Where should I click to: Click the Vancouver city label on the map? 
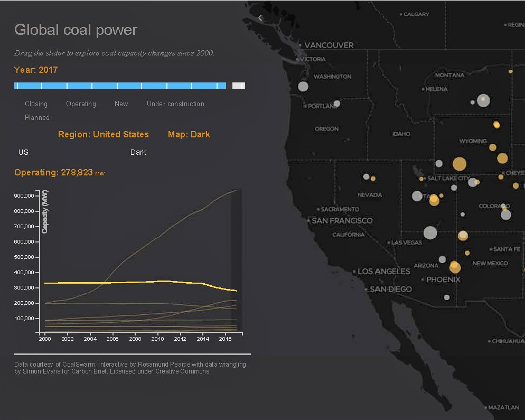tap(329, 45)
